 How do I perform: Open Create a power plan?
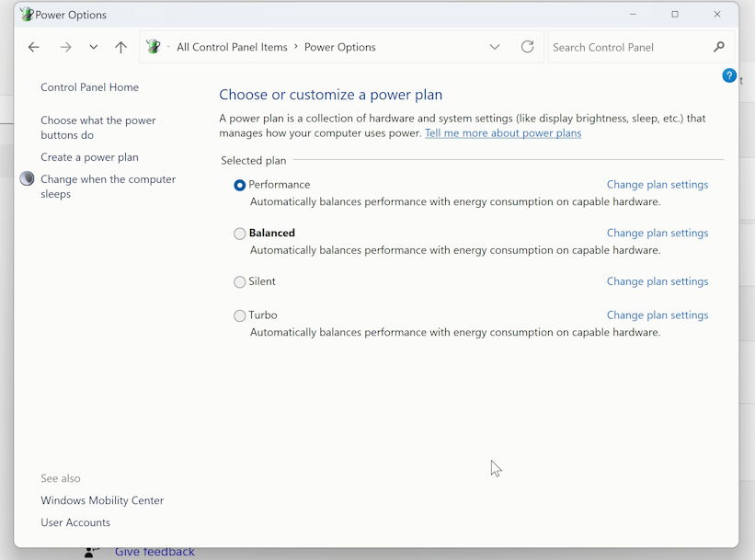tap(89, 157)
